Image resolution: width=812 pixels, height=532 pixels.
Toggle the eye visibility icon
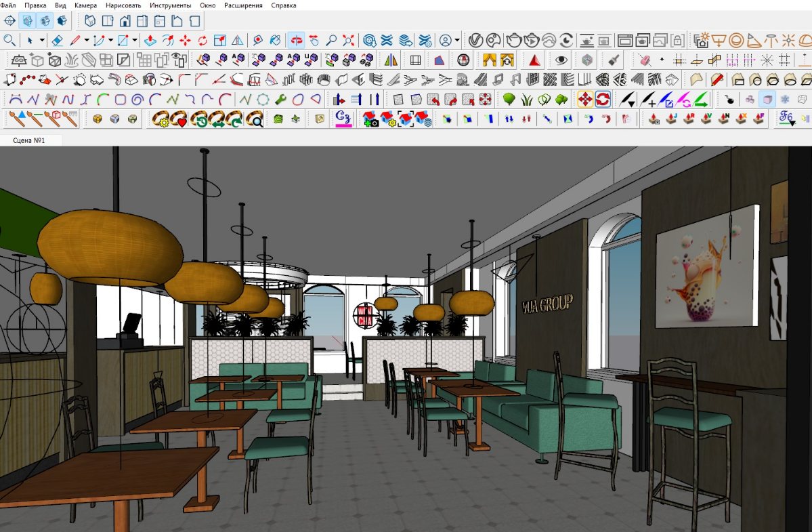click(561, 60)
